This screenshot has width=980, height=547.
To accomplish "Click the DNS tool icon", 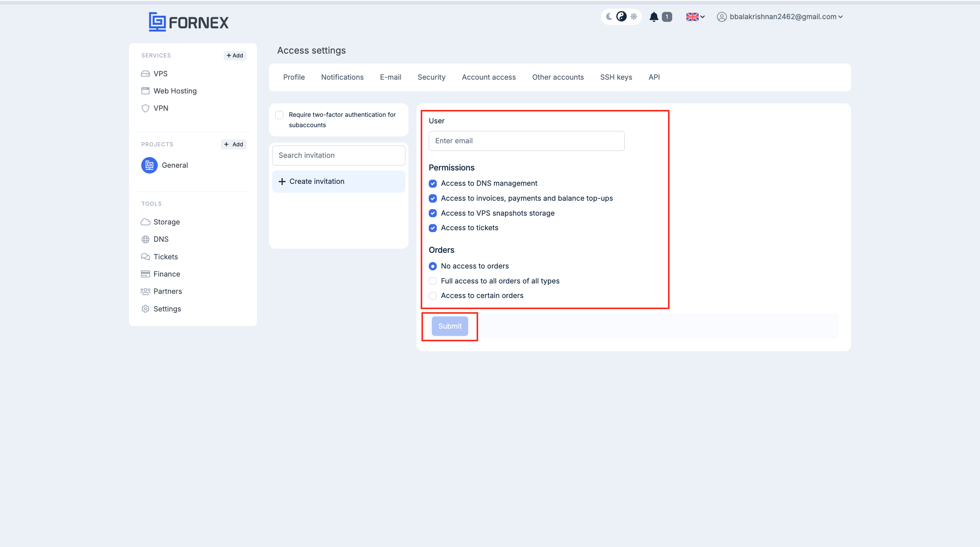I will [x=145, y=239].
